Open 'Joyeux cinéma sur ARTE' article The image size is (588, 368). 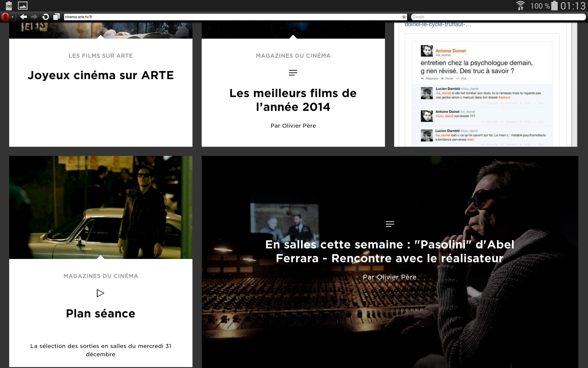tap(101, 75)
